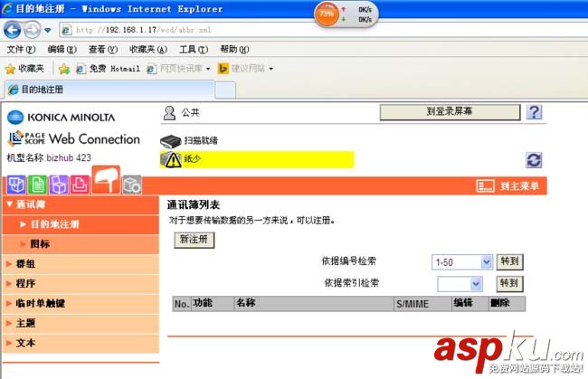Click the browser forward arrow button

click(32, 30)
